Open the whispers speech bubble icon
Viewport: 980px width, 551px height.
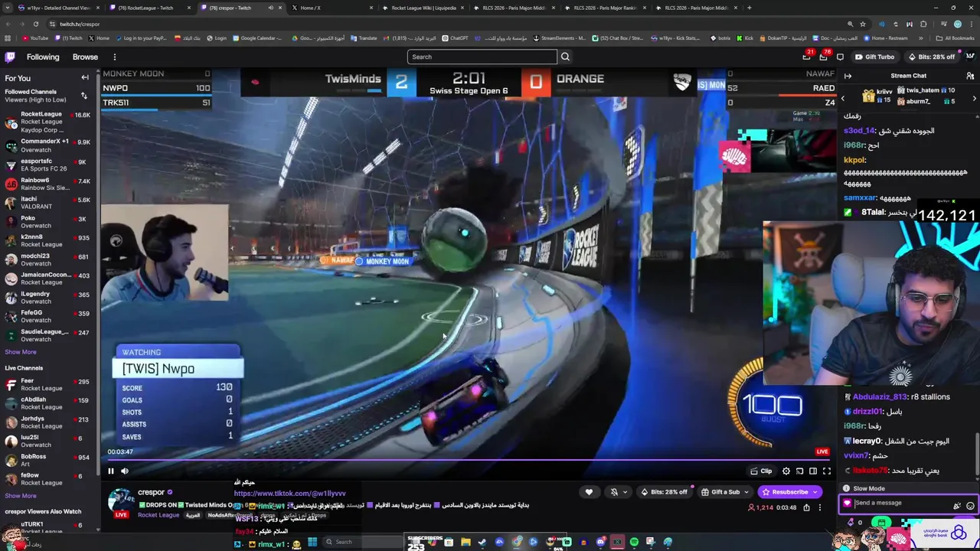pos(840,57)
